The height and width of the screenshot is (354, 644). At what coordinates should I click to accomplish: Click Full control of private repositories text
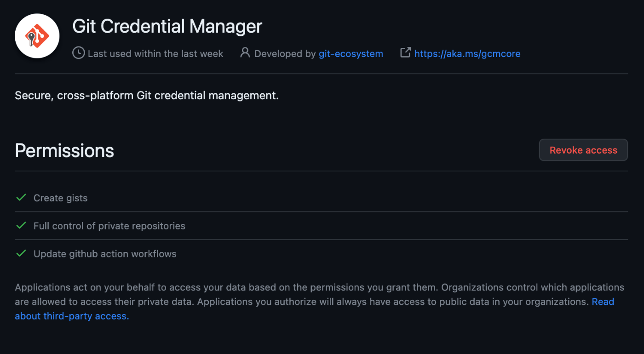pyautogui.click(x=109, y=226)
